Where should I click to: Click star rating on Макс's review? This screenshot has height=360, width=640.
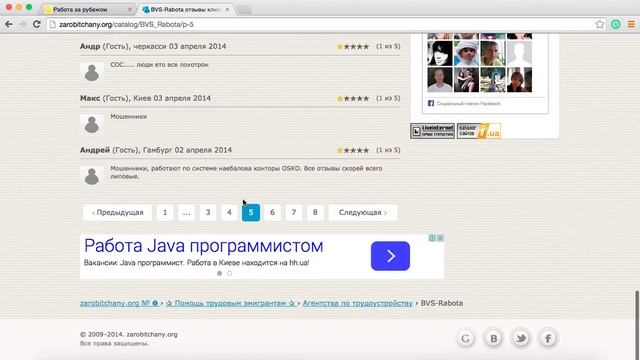[x=353, y=98]
